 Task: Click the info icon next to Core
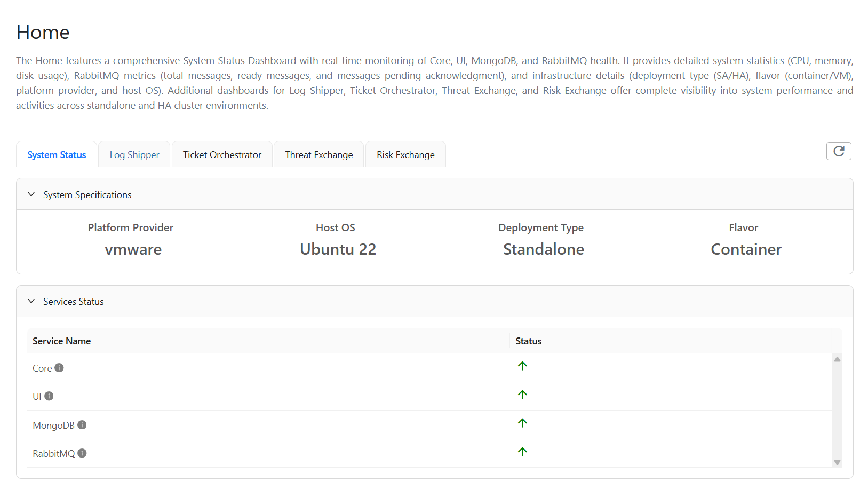click(x=59, y=368)
